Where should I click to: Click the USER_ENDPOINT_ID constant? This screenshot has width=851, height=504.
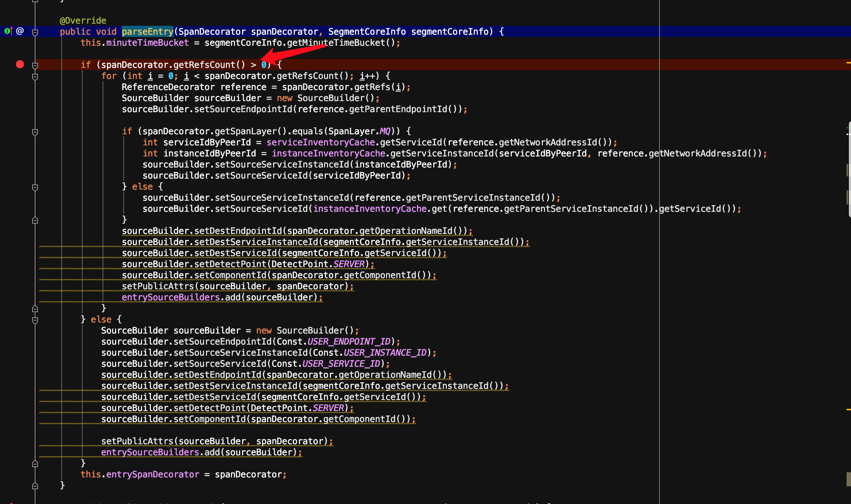tap(348, 342)
